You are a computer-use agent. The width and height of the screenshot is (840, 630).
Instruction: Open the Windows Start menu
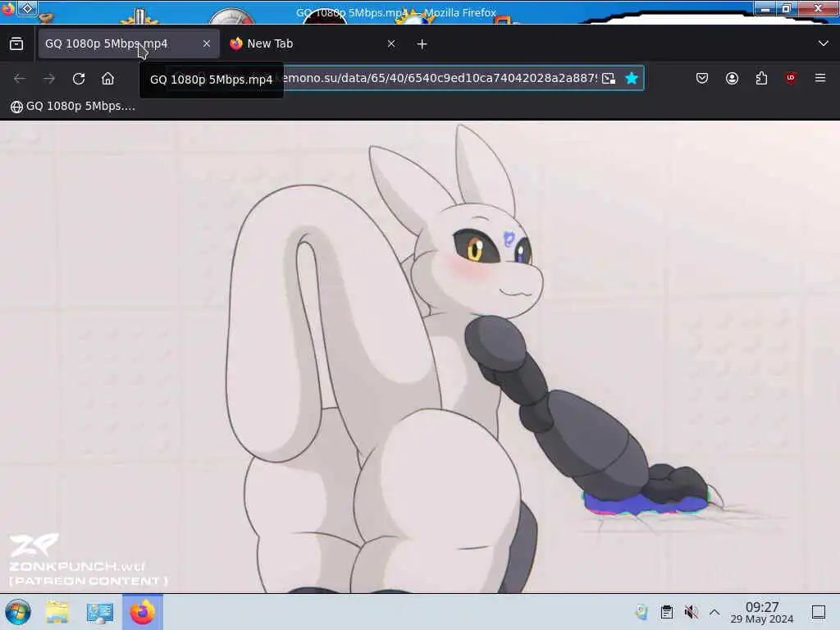pyautogui.click(x=18, y=612)
